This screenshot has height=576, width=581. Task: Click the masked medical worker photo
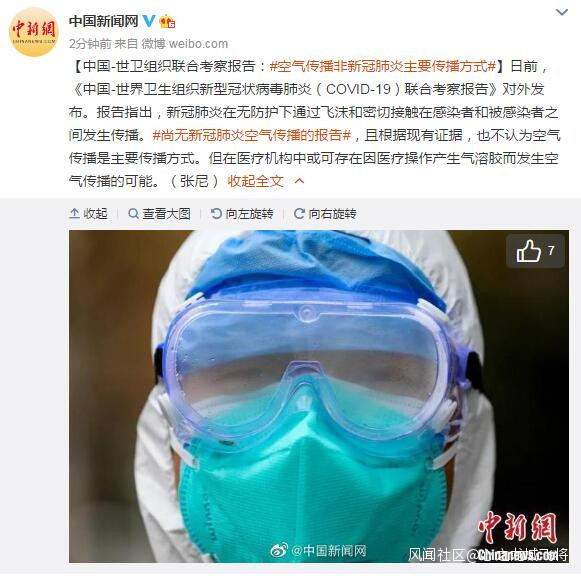pyautogui.click(x=319, y=396)
